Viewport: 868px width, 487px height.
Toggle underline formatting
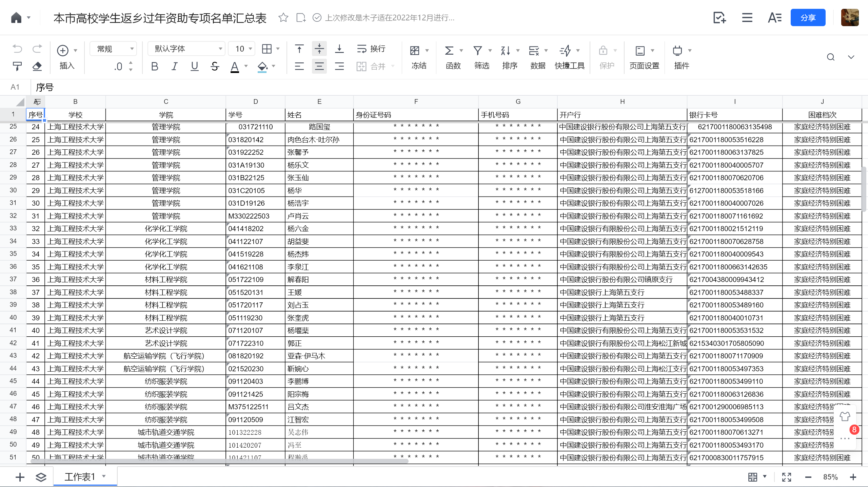point(194,66)
